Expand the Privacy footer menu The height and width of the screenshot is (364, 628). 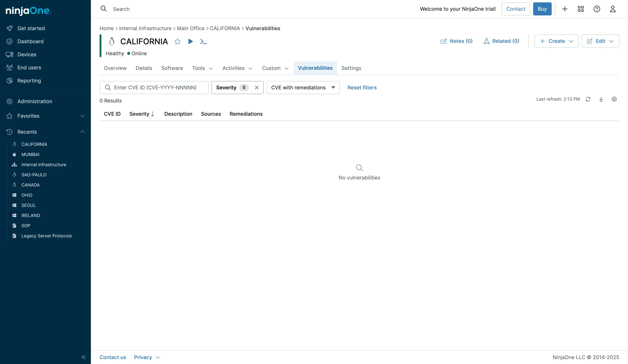click(147, 357)
